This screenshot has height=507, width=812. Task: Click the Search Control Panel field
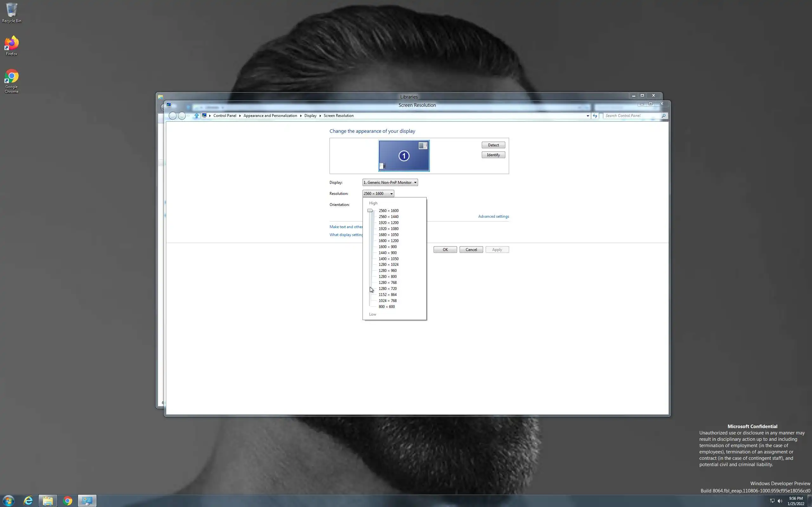tap(632, 116)
